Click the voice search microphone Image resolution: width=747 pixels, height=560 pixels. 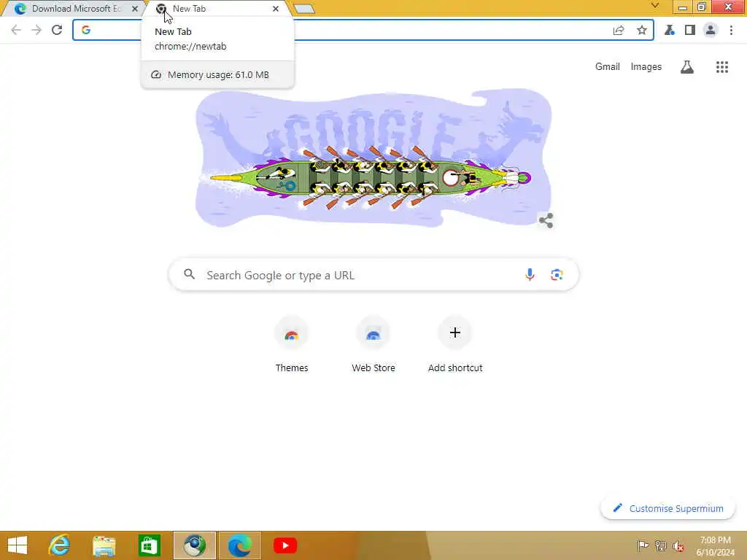click(530, 275)
